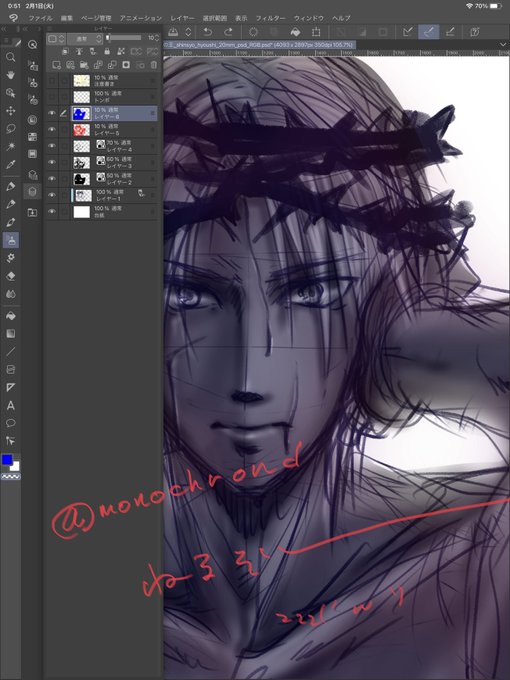The width and height of the screenshot is (510, 680).
Task: Click the white sub color swatch
Action: [15, 467]
